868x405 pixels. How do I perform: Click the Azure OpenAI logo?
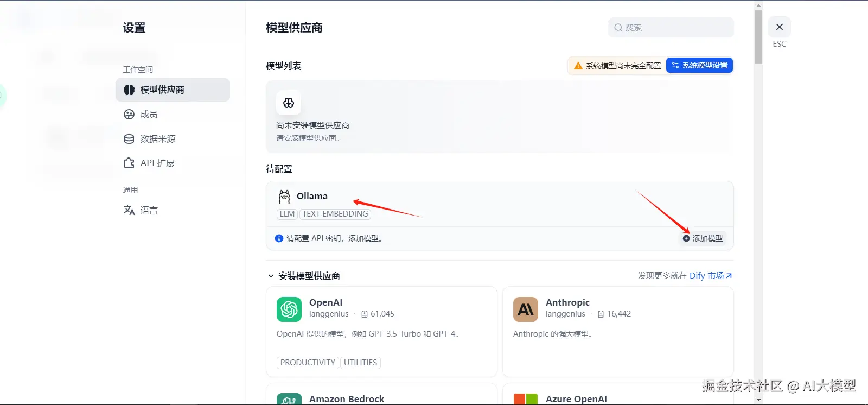[526, 400]
